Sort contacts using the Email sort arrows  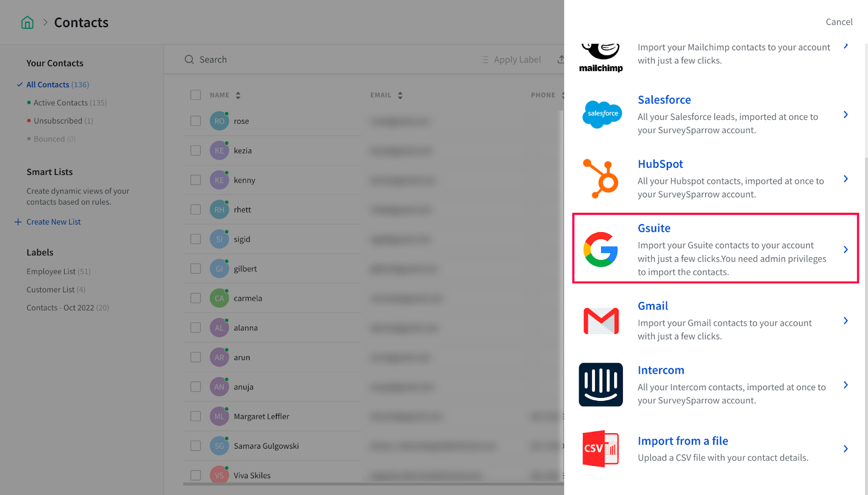(x=400, y=96)
